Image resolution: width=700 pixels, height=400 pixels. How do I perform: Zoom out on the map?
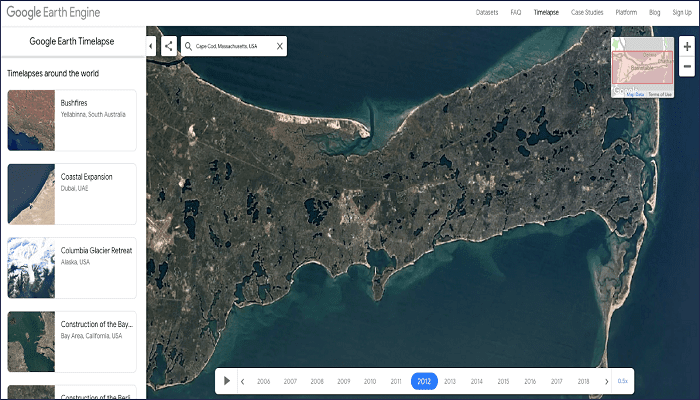pos(687,67)
